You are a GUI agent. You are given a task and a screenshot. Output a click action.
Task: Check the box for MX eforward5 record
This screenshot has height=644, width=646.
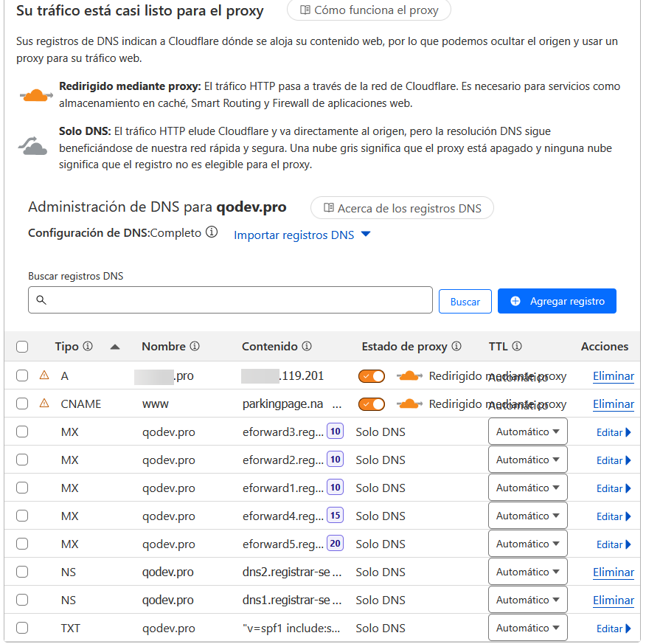[x=22, y=544]
